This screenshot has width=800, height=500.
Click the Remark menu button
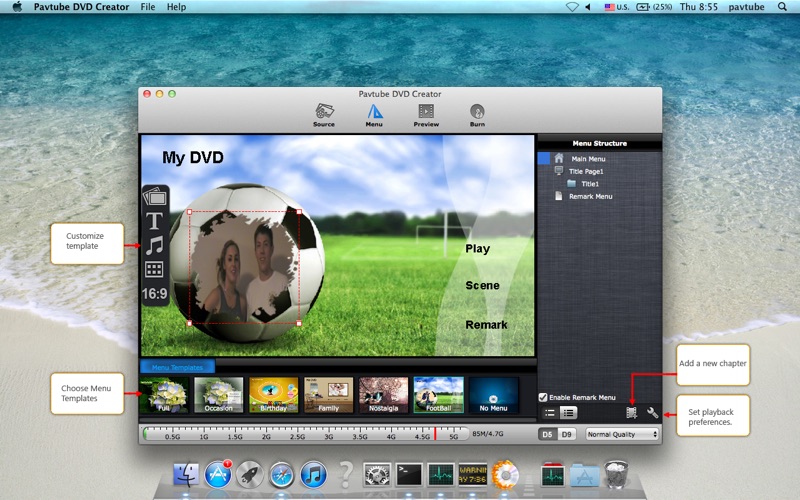point(486,324)
